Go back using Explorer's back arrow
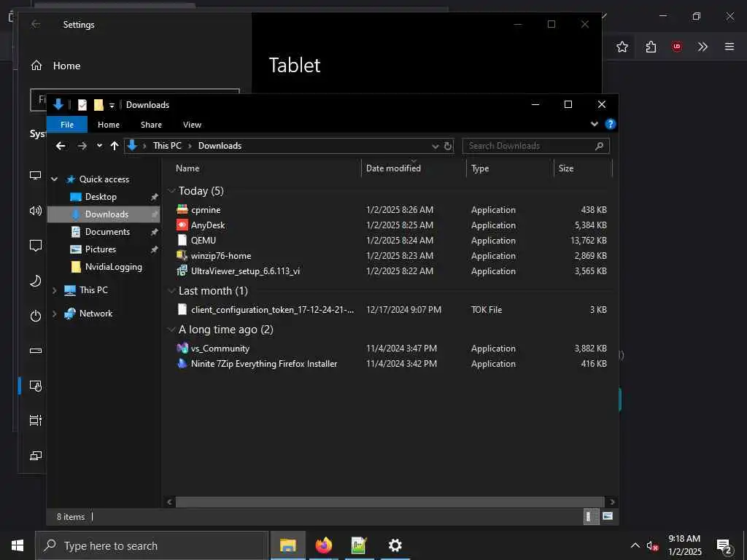747x560 pixels. [x=61, y=146]
